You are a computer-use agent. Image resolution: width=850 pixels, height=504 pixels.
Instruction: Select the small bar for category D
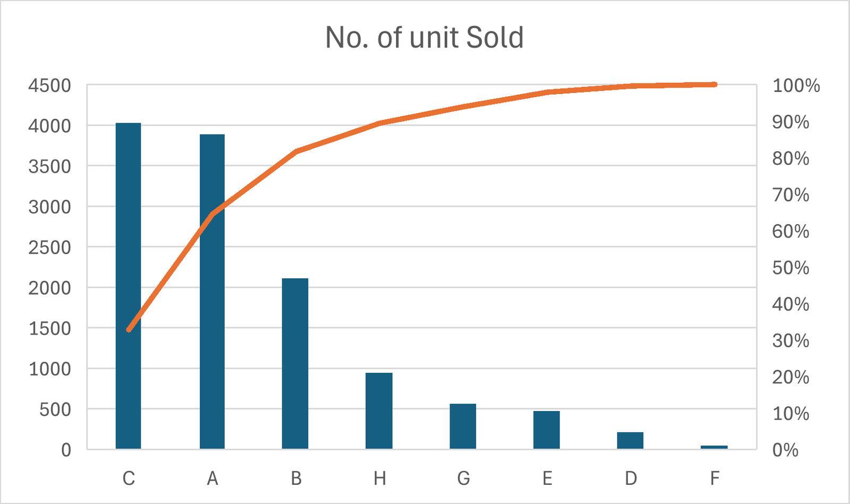point(630,440)
